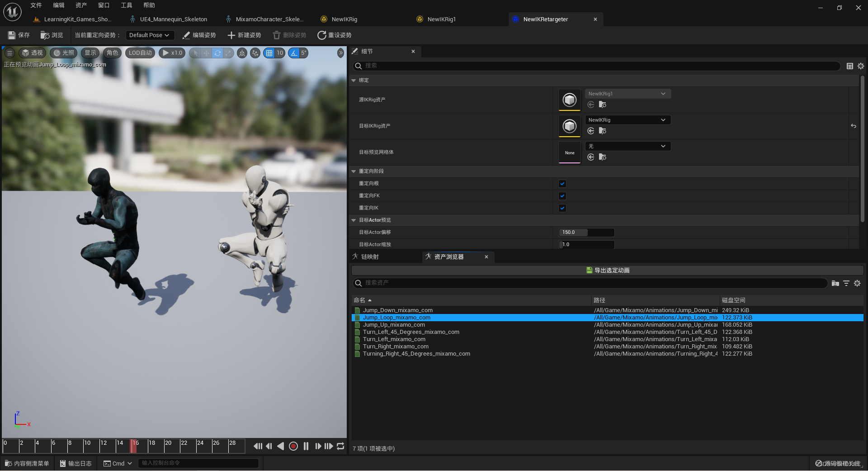
Task: Open the target preview mesh dropdown
Action: [627, 146]
